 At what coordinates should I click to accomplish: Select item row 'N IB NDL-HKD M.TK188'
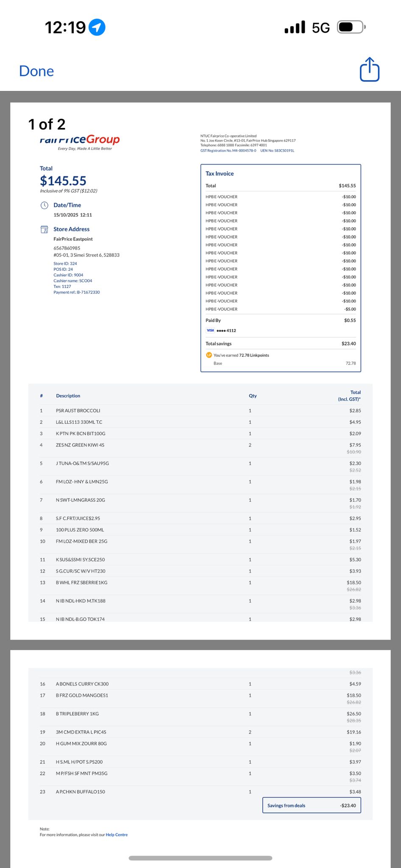tap(200, 604)
